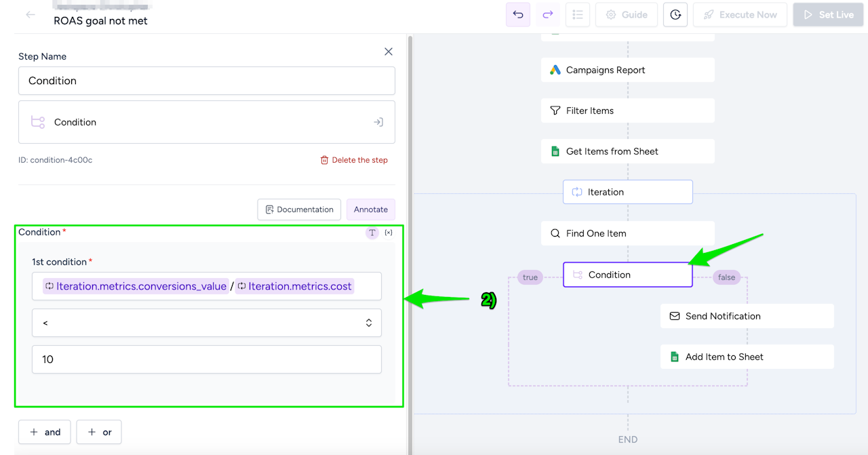Click the change-step arrow icon in Condition card

coord(378,122)
